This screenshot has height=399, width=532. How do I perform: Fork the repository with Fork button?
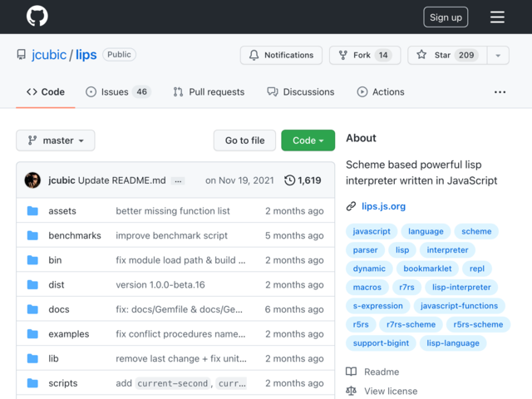click(365, 55)
